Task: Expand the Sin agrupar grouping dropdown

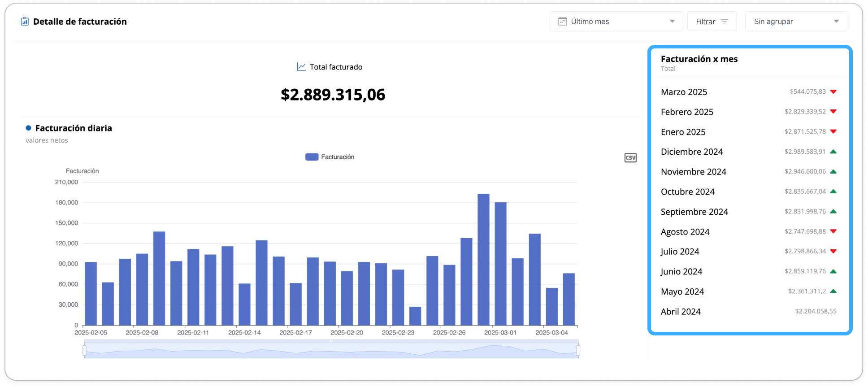Action: tap(796, 21)
